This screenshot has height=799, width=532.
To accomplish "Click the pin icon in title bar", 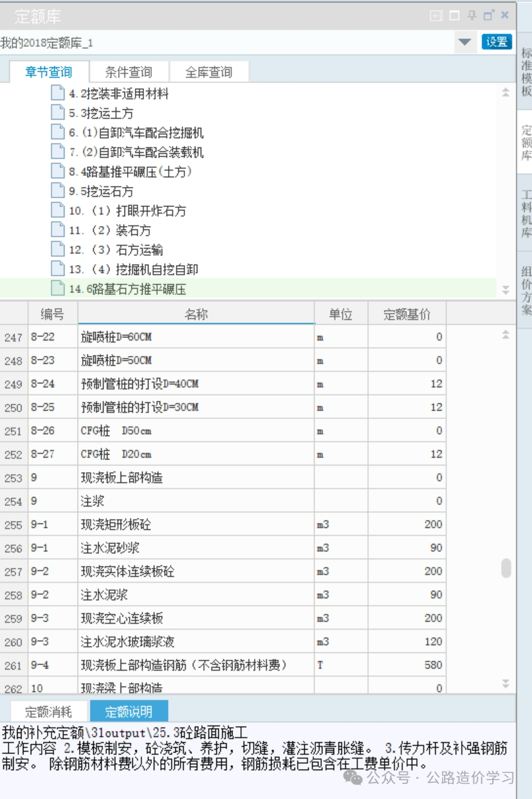I will coord(471,16).
